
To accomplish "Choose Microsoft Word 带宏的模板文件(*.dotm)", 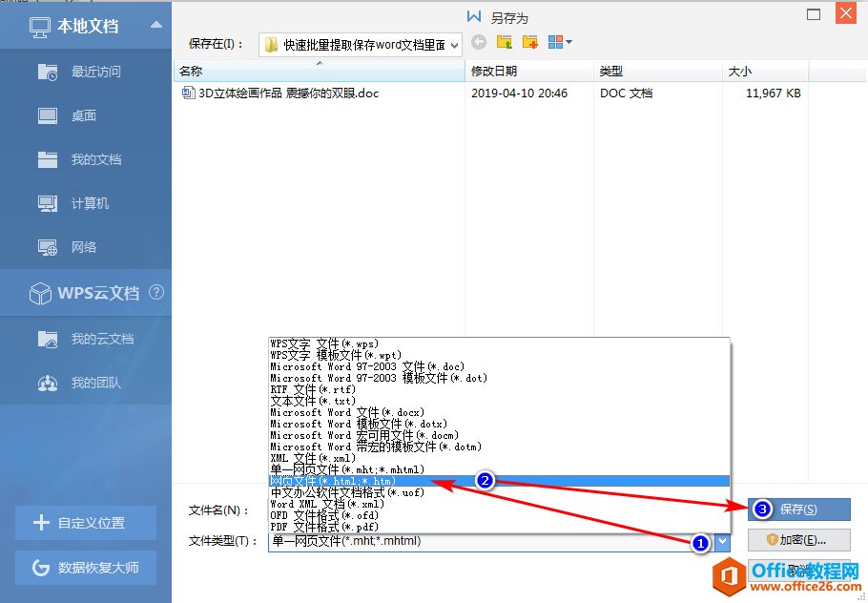I will pos(499,447).
